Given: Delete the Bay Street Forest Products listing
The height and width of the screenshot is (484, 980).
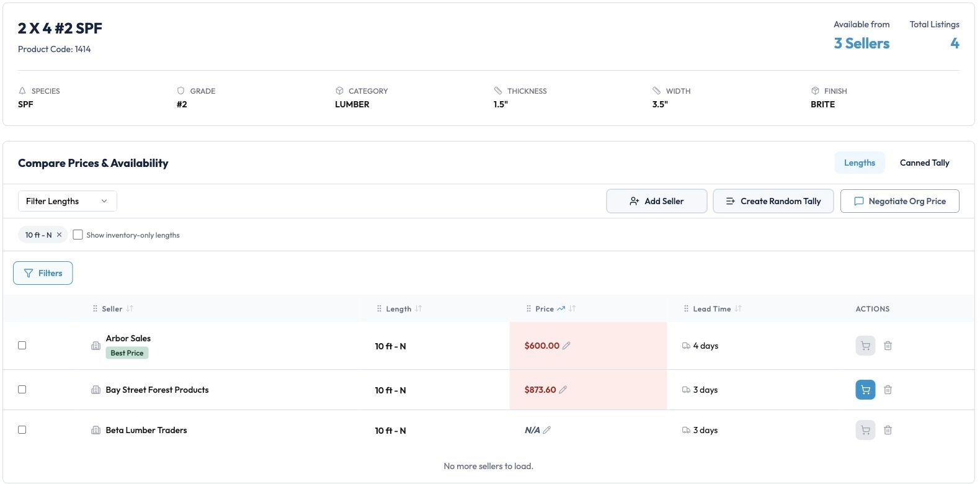Looking at the screenshot, I should tap(888, 390).
